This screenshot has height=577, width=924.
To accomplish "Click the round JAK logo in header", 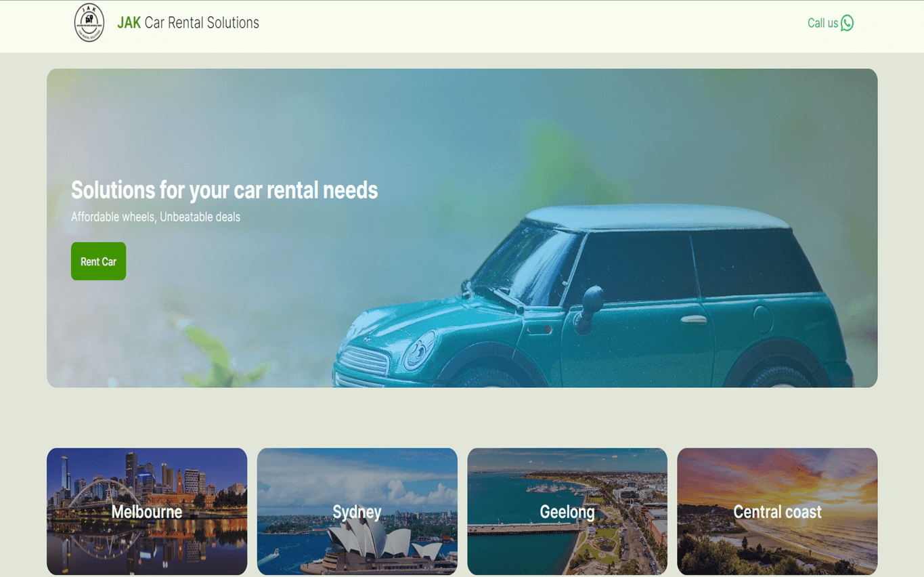I will [x=89, y=22].
